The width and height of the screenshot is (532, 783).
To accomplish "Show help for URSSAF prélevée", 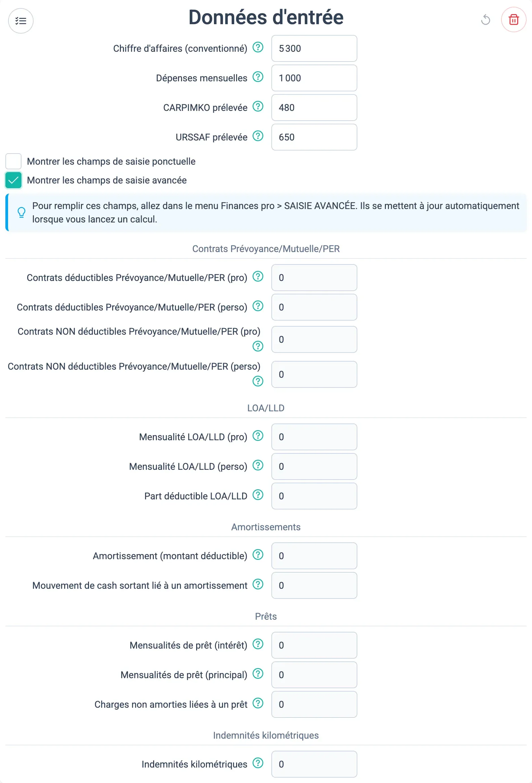I will tap(258, 136).
